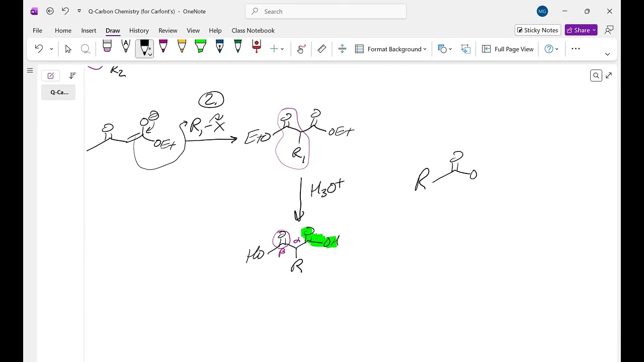Select the dark blue fountain pen
The image size is (644, 362).
click(x=219, y=47)
